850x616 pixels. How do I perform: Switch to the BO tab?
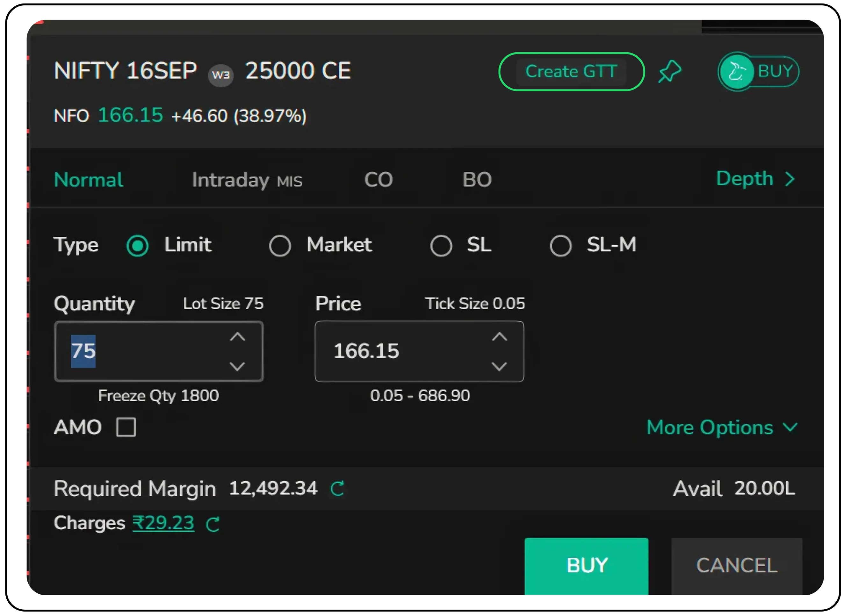tap(477, 180)
